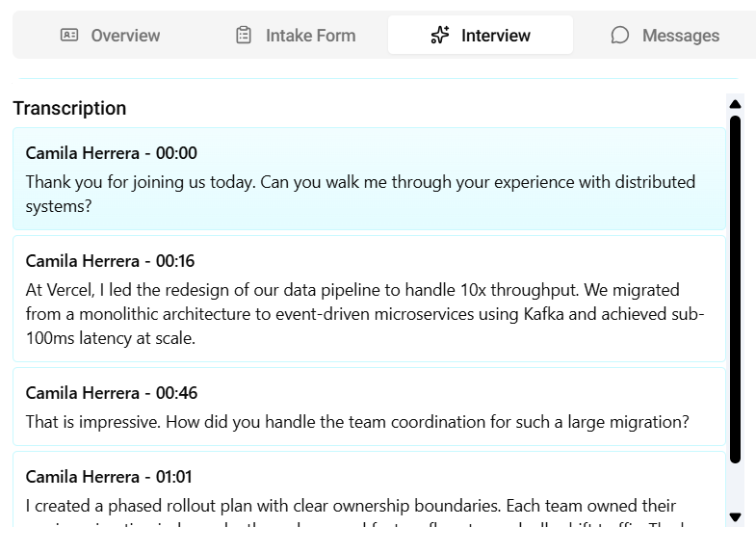Image resolution: width=756 pixels, height=553 pixels.
Task: Click the transcript scrollbar up arrow
Action: [735, 104]
